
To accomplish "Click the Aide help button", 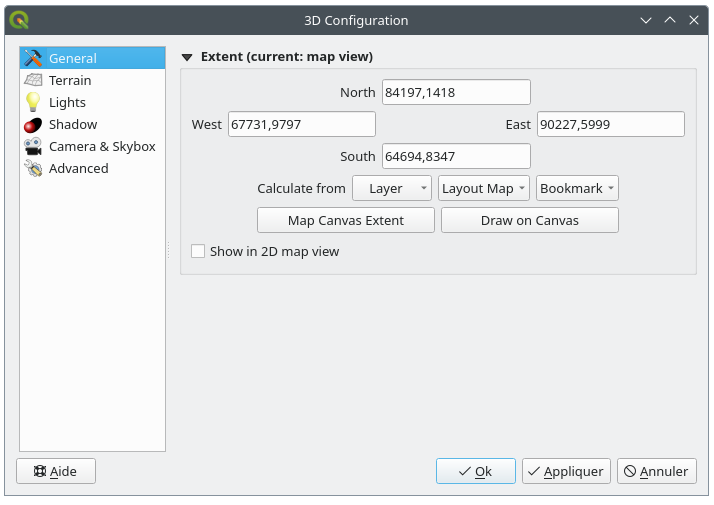I will tap(56, 471).
